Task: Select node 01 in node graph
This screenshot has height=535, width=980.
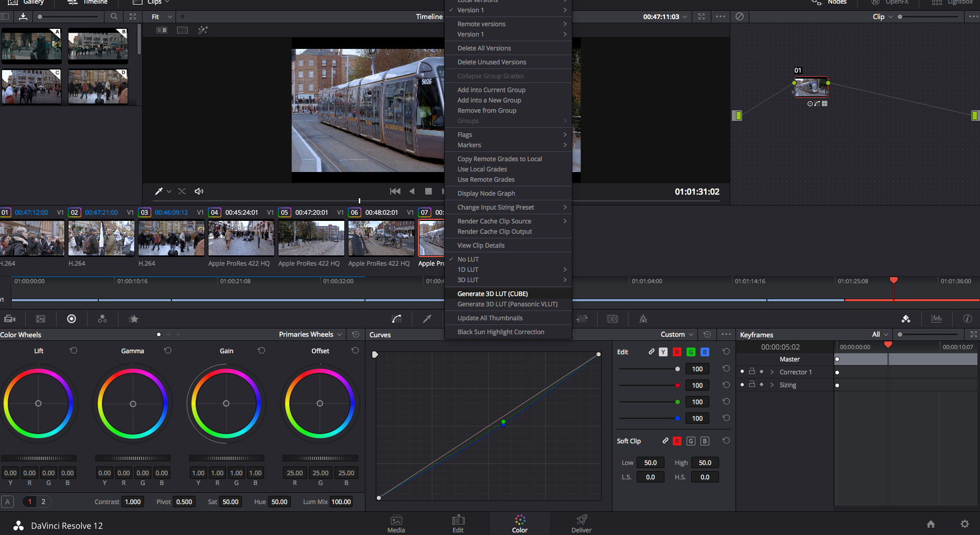Action: [811, 88]
